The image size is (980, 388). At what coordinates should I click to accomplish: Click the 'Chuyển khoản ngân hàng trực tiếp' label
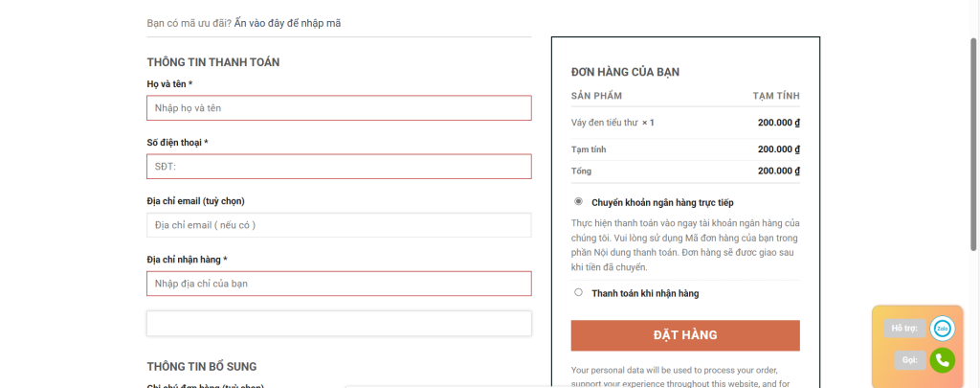click(x=662, y=203)
